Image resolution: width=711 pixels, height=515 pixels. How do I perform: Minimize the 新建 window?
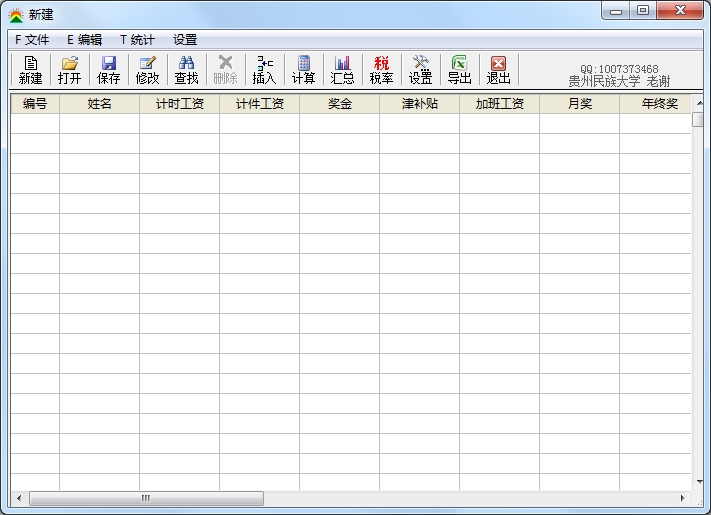[x=616, y=10]
